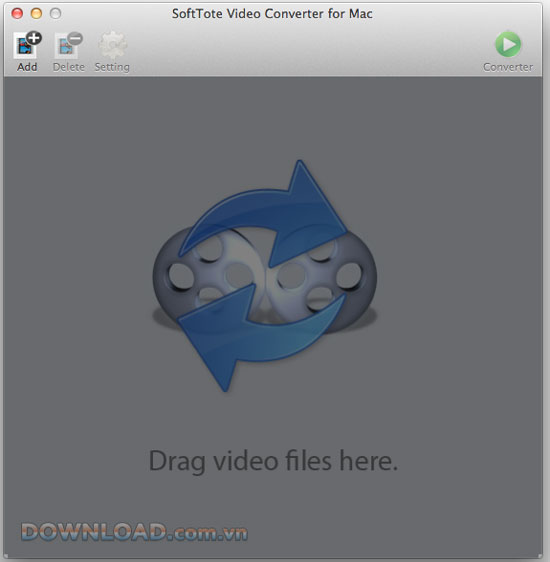Click the Delete video toolbar icon
Screen dimensions: 550x562
click(68, 45)
